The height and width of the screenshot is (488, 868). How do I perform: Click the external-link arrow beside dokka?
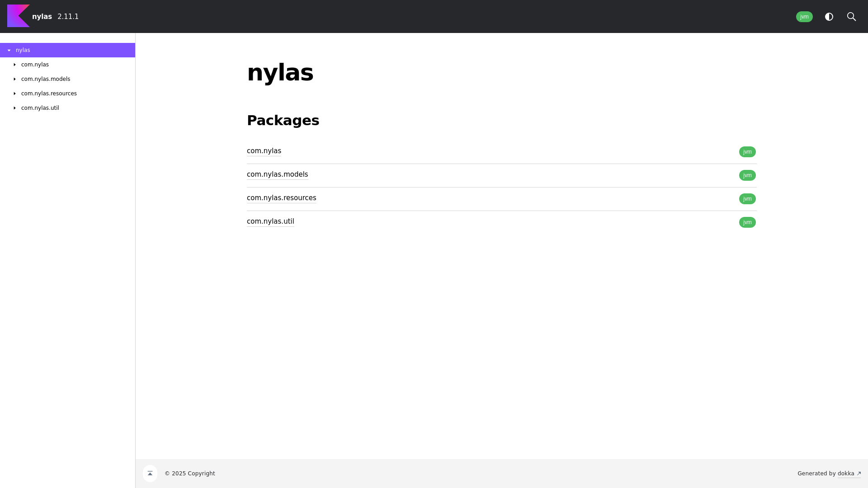tap(859, 474)
